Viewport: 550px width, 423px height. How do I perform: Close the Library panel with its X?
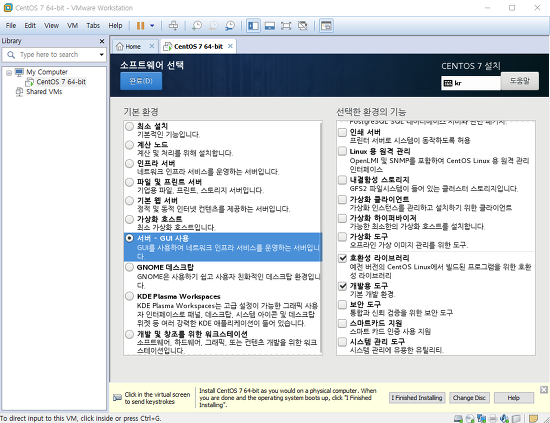click(102, 41)
